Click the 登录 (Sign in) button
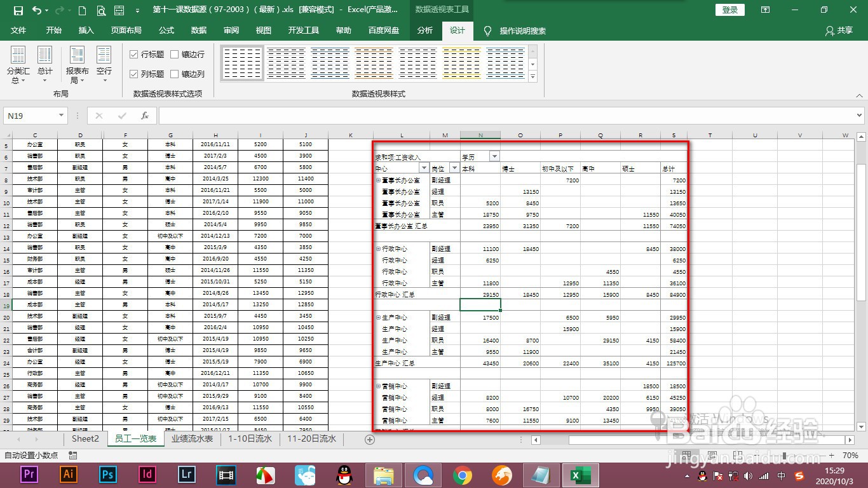The width and height of the screenshot is (868, 488). click(x=730, y=10)
